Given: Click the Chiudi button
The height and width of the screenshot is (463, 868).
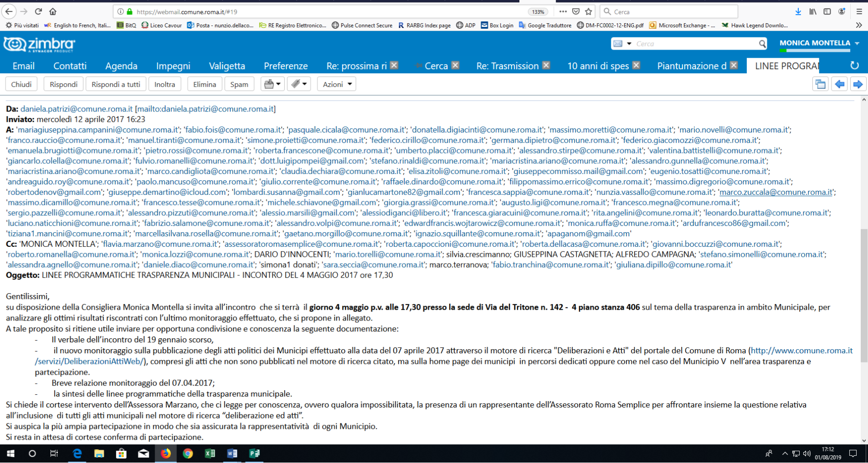Looking at the screenshot, I should 21,84.
